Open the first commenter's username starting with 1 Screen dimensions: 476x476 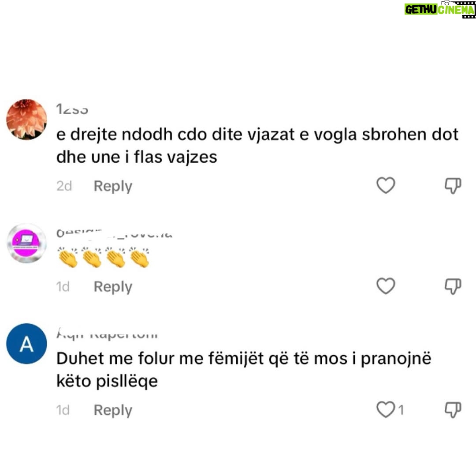pyautogui.click(x=72, y=109)
